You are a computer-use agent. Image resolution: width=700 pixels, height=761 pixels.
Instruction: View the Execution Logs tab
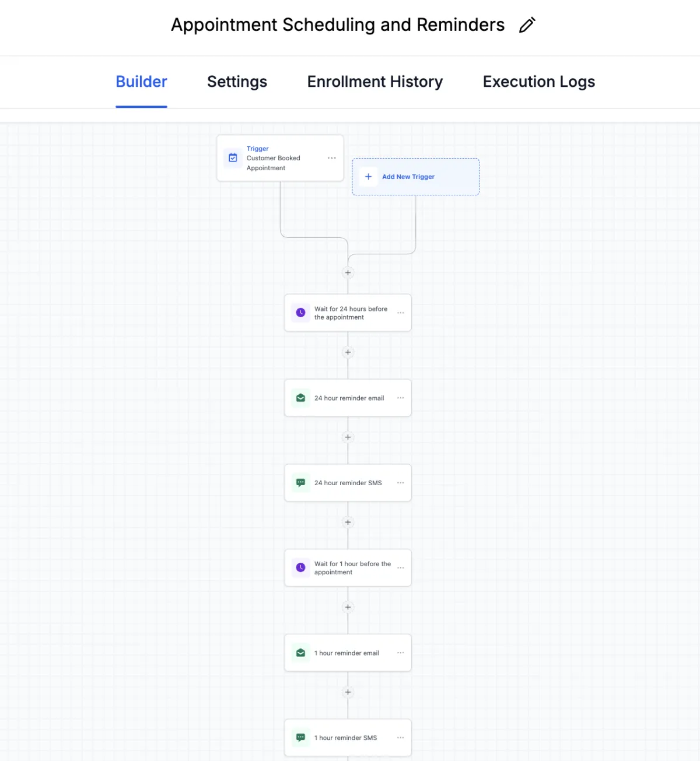pos(538,82)
